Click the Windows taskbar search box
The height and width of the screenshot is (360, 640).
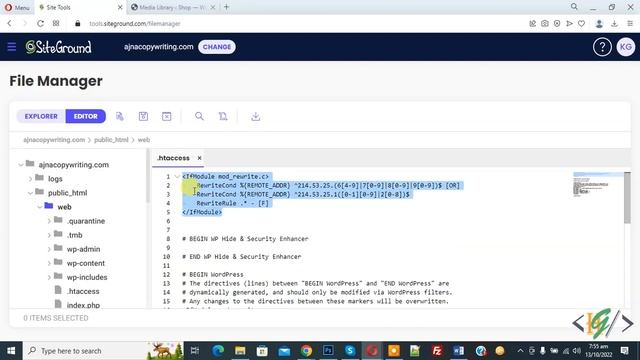click(x=103, y=351)
